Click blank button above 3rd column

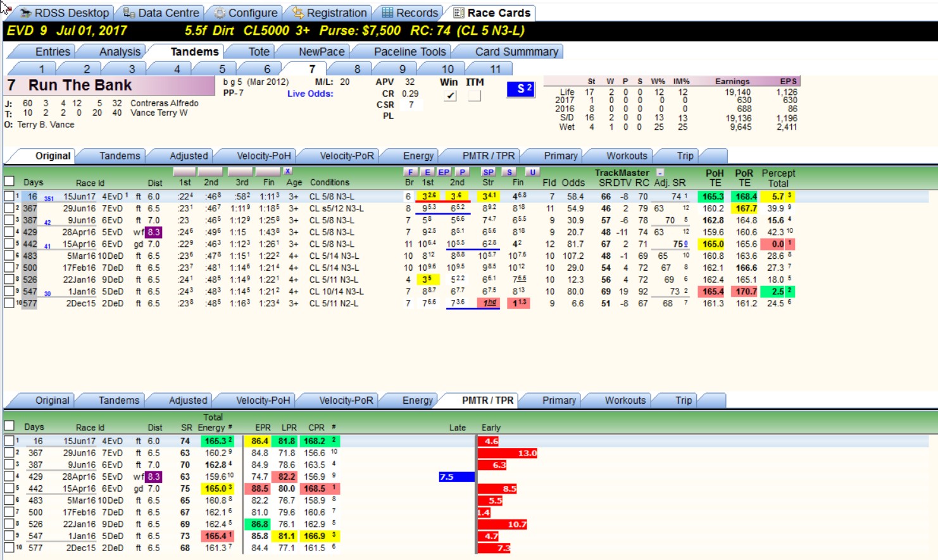240,171
